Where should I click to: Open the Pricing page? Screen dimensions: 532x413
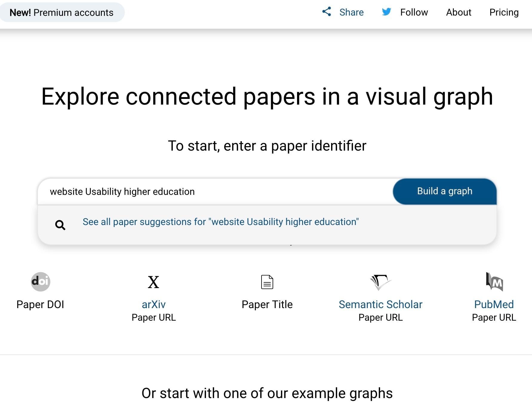click(x=504, y=12)
